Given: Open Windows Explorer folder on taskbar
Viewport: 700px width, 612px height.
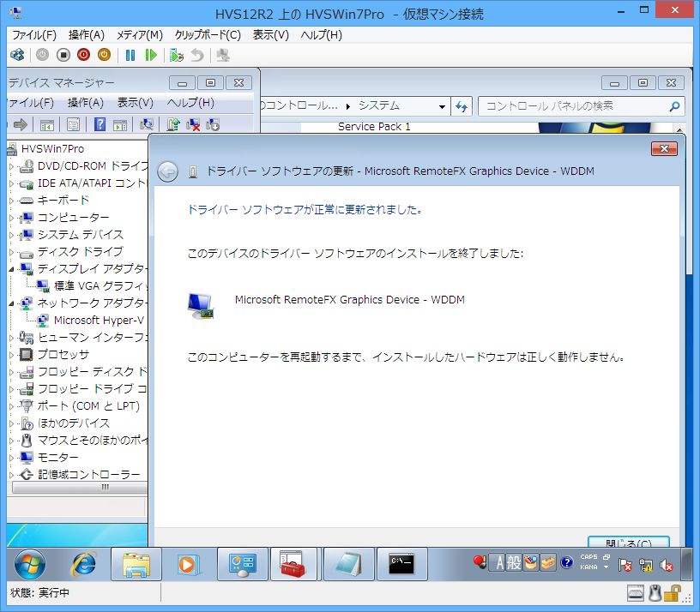Looking at the screenshot, I should click(136, 564).
